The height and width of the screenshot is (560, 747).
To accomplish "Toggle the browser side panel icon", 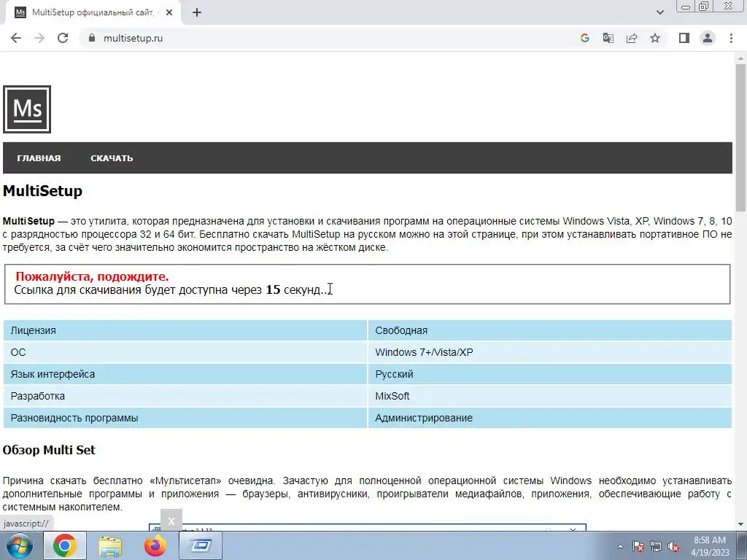I will click(684, 38).
